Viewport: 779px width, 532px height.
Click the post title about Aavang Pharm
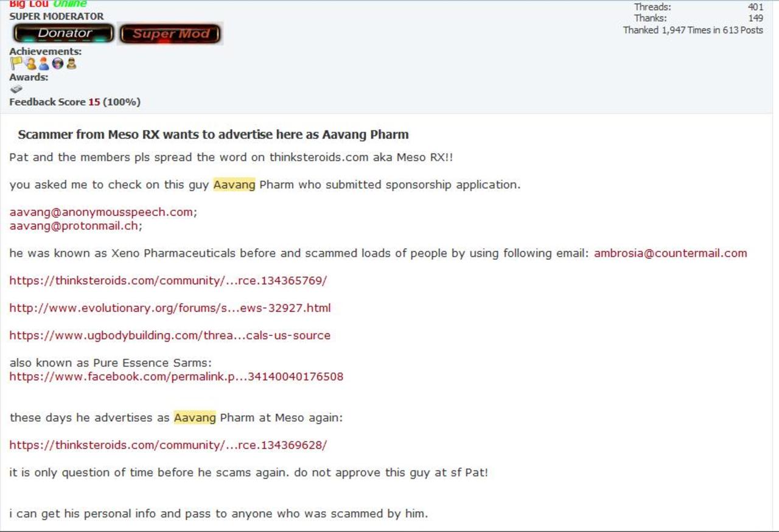[x=213, y=135]
